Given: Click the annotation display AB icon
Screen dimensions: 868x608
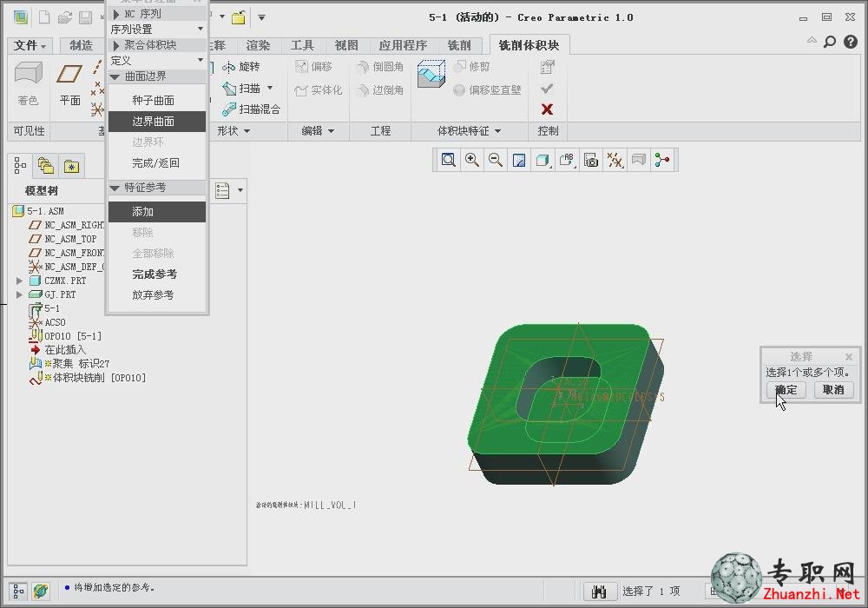Looking at the screenshot, I should [567, 160].
